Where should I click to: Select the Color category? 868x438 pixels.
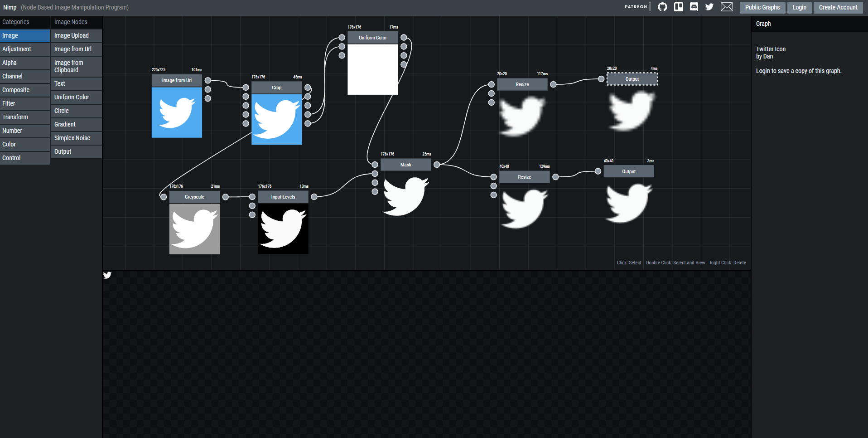[x=25, y=144]
